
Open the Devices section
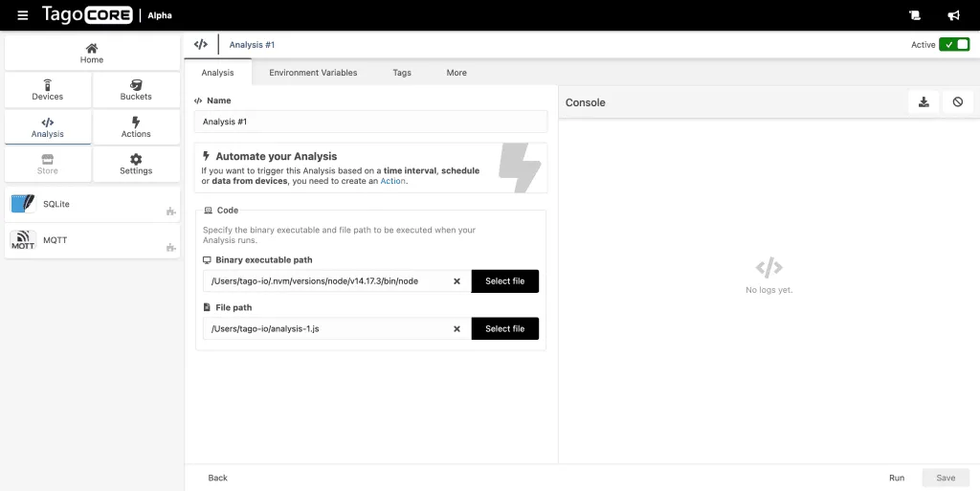pos(48,90)
